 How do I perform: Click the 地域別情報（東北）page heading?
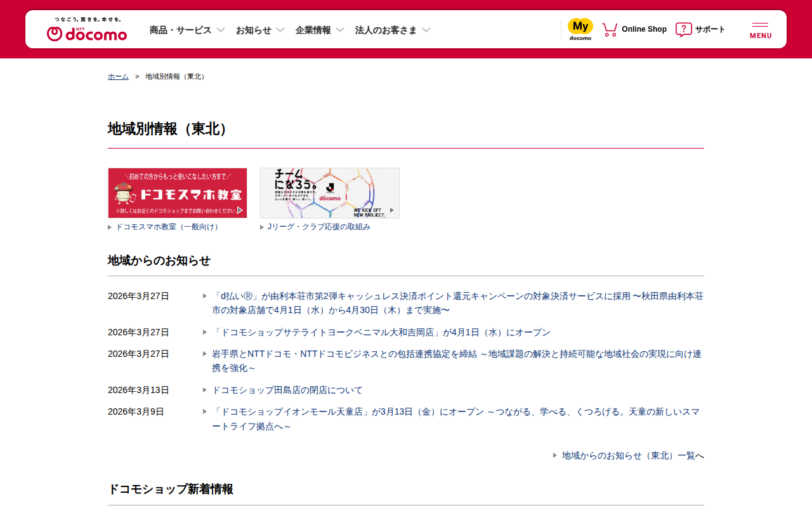(170, 129)
